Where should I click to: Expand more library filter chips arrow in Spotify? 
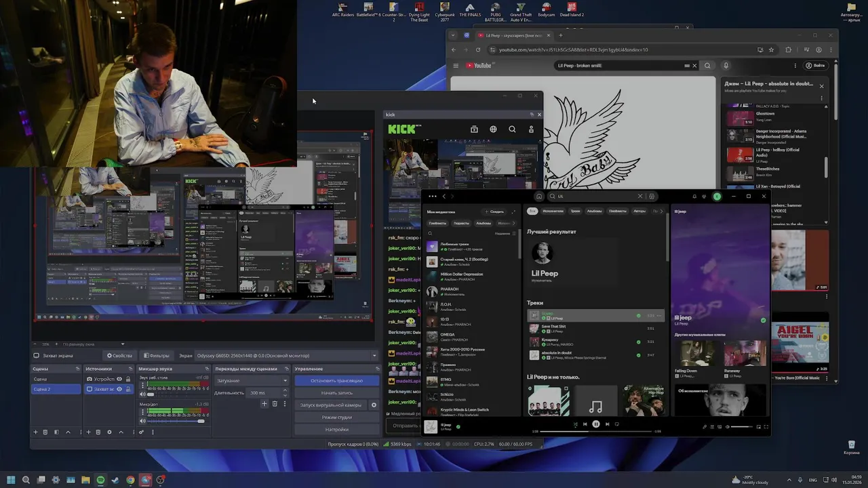[x=513, y=223]
